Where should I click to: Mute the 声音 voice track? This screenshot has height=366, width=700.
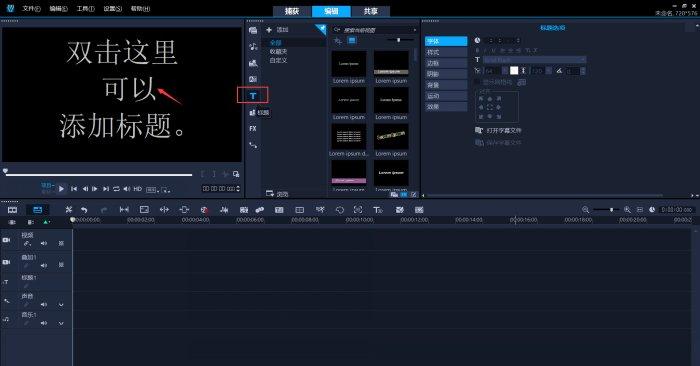pyautogui.click(x=44, y=304)
